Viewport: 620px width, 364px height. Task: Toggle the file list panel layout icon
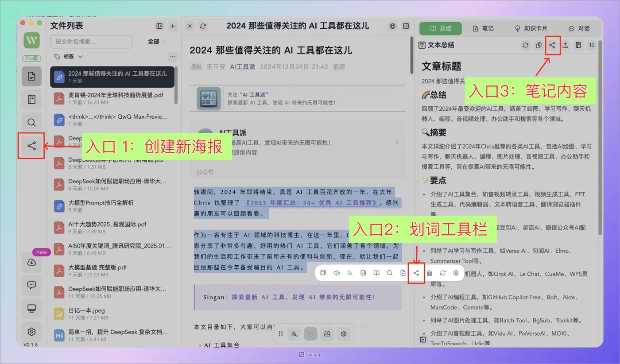pos(159,26)
